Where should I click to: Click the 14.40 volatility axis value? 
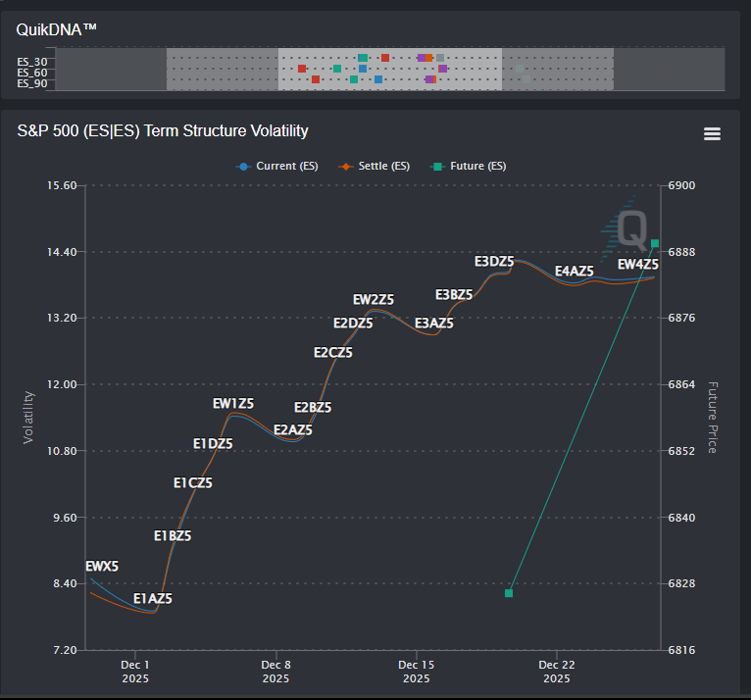click(x=62, y=252)
